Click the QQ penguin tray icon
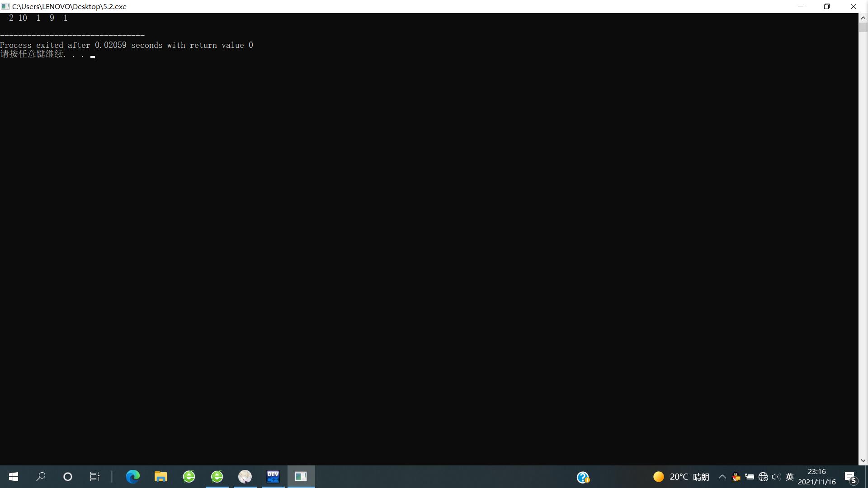The width and height of the screenshot is (868, 488). [x=736, y=477]
